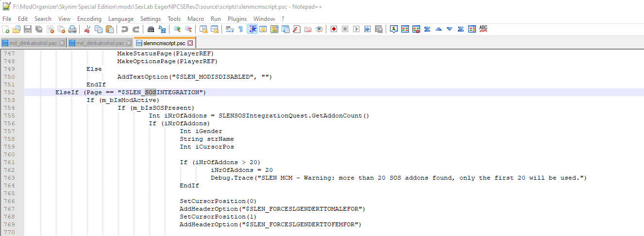Start macro recording red dot
Screen dimensions: 644x236
coord(334,29)
